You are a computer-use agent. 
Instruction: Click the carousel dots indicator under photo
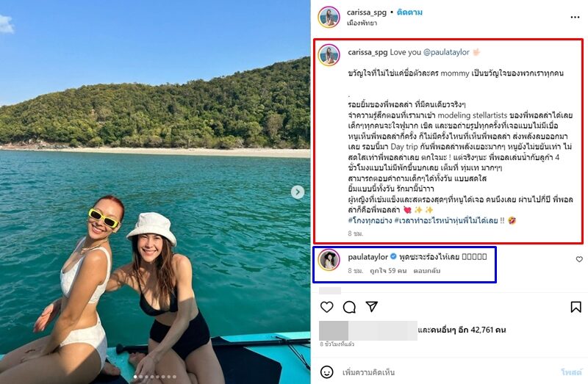click(x=155, y=377)
